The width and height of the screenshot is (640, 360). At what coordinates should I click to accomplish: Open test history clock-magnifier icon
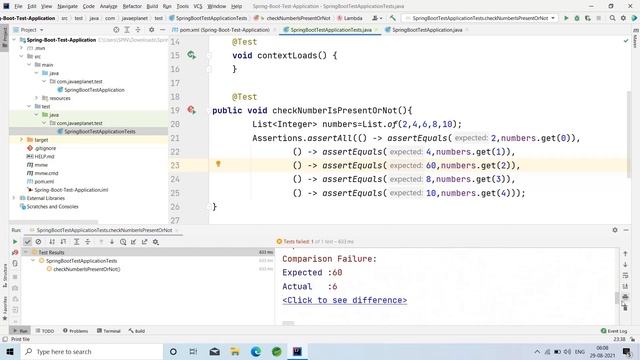coord(123,242)
